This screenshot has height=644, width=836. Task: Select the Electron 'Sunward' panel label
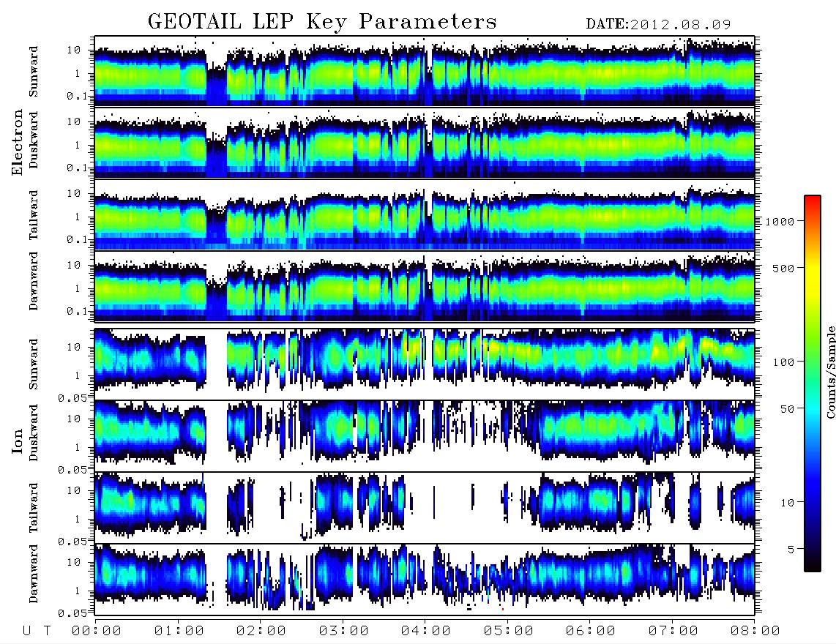pos(34,72)
